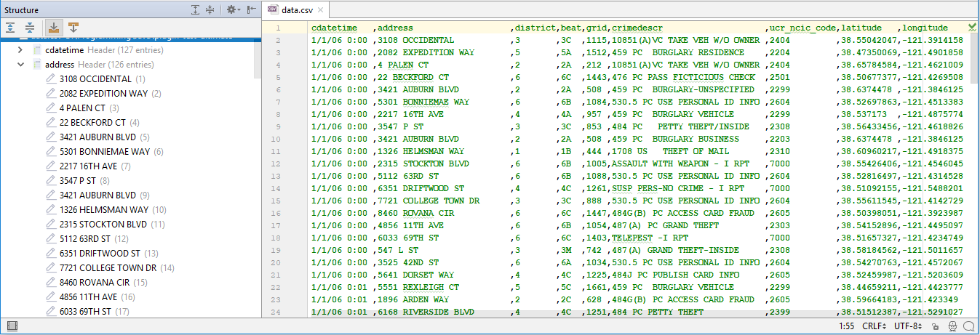The width and height of the screenshot is (980, 335).
Task: Open inspector (Hector) icon in status bar
Action: pos(951,326)
